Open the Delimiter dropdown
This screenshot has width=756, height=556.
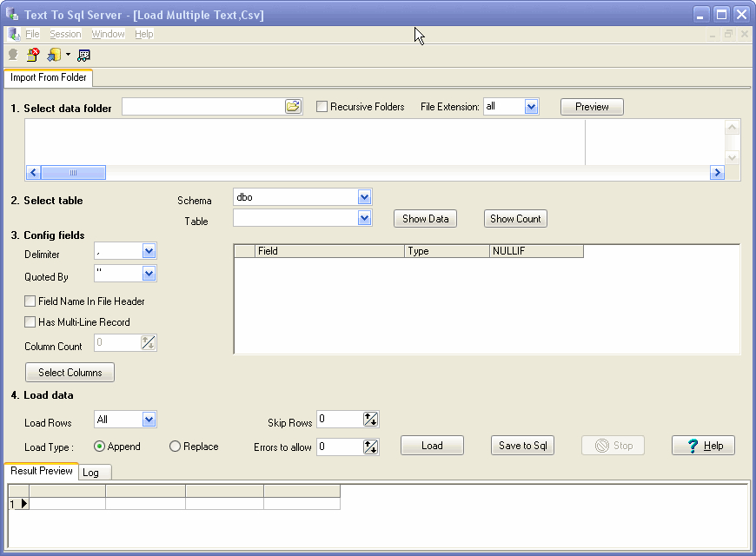click(149, 251)
